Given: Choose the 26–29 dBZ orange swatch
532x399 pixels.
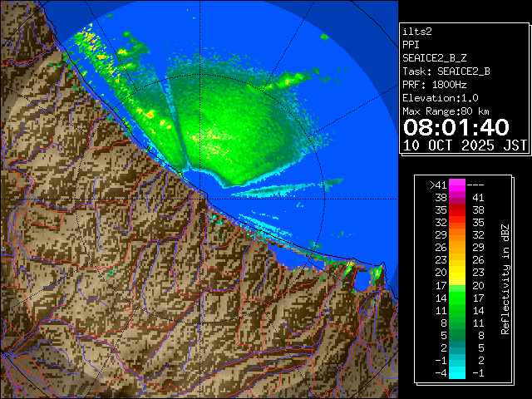Looking at the screenshot, I should click(457, 248).
